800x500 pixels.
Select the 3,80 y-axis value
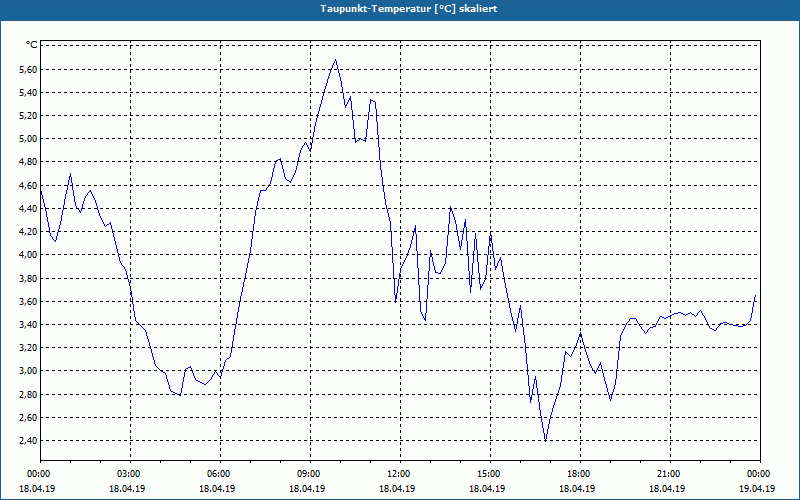pyautogui.click(x=27, y=279)
